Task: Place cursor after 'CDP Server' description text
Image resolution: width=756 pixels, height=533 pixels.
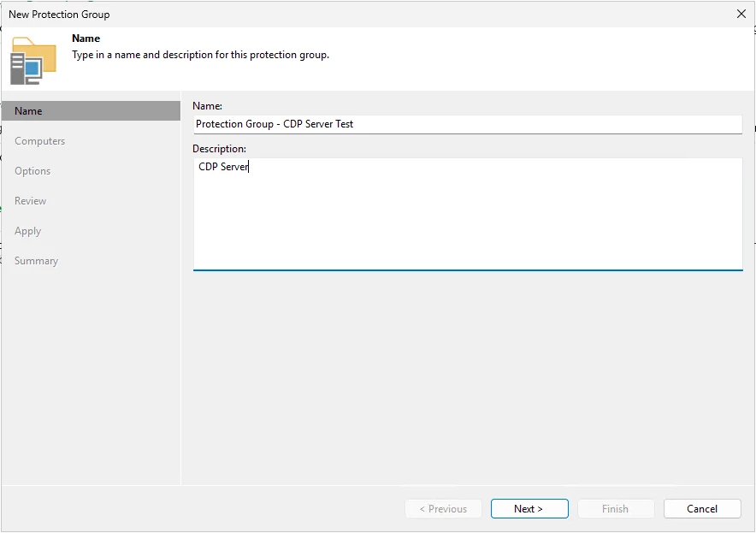Action: pyautogui.click(x=249, y=167)
